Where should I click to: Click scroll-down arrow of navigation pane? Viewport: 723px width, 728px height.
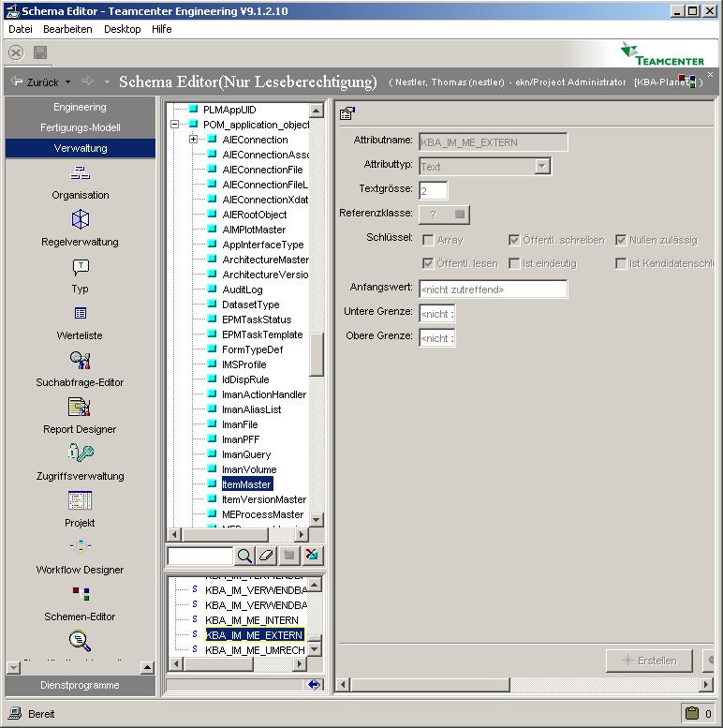pos(13,668)
